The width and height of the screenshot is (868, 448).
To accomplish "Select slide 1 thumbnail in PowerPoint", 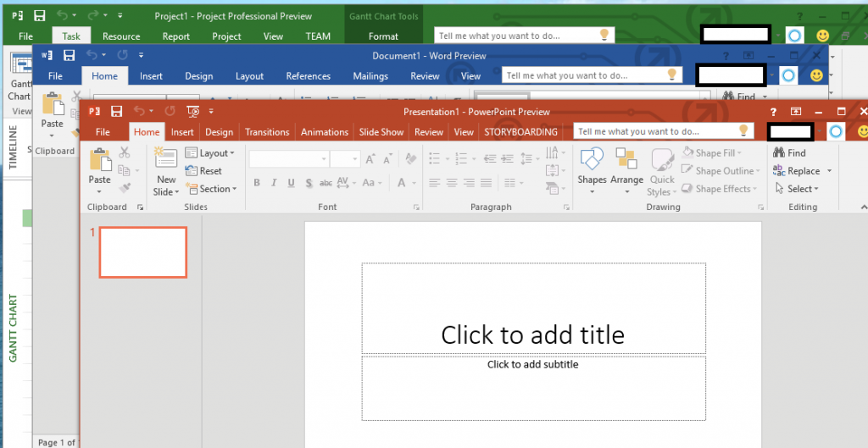I will pyautogui.click(x=142, y=252).
